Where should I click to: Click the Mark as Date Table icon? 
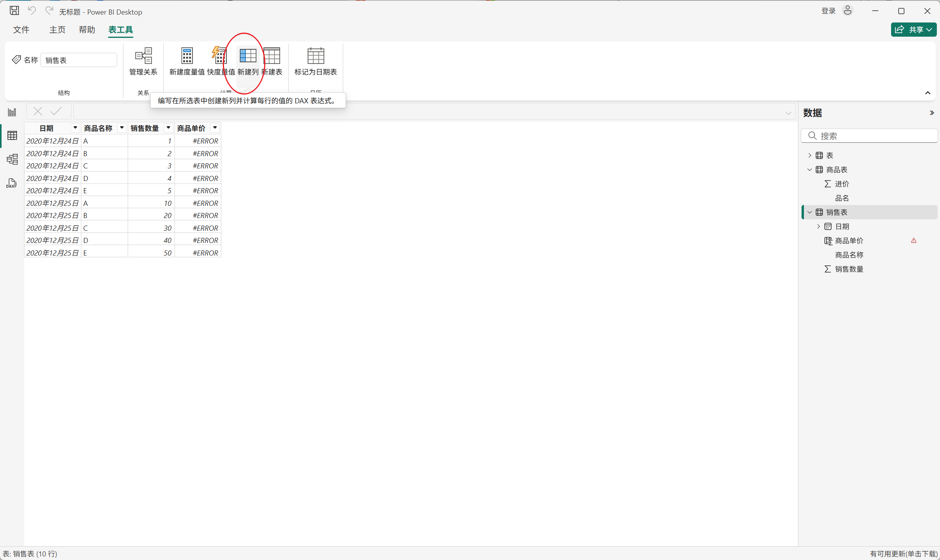316,56
